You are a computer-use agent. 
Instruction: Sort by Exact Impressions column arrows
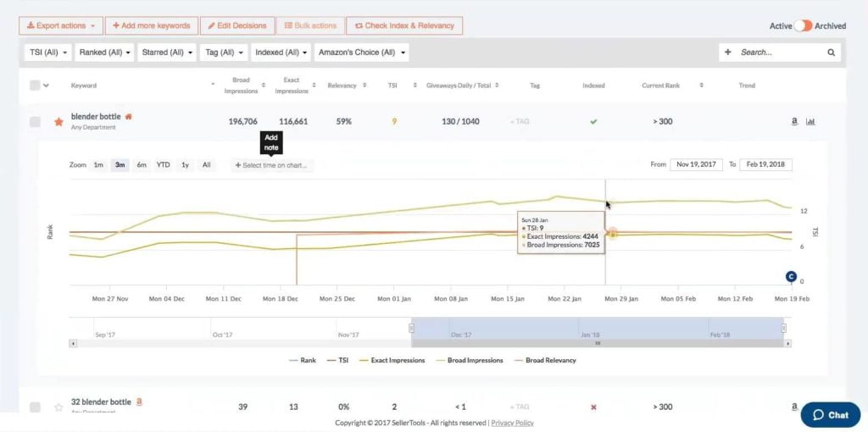tap(314, 86)
